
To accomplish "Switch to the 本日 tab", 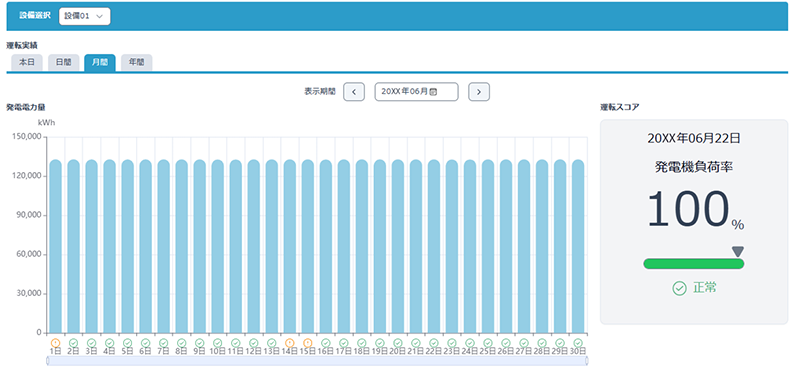I will pos(27,62).
